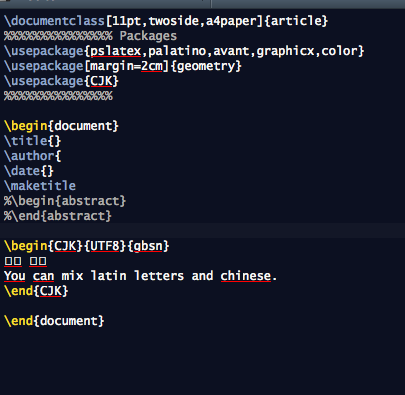Viewport: 405px width, 395px height.
Task: Click color in the package list
Action: pyautogui.click(x=339, y=51)
